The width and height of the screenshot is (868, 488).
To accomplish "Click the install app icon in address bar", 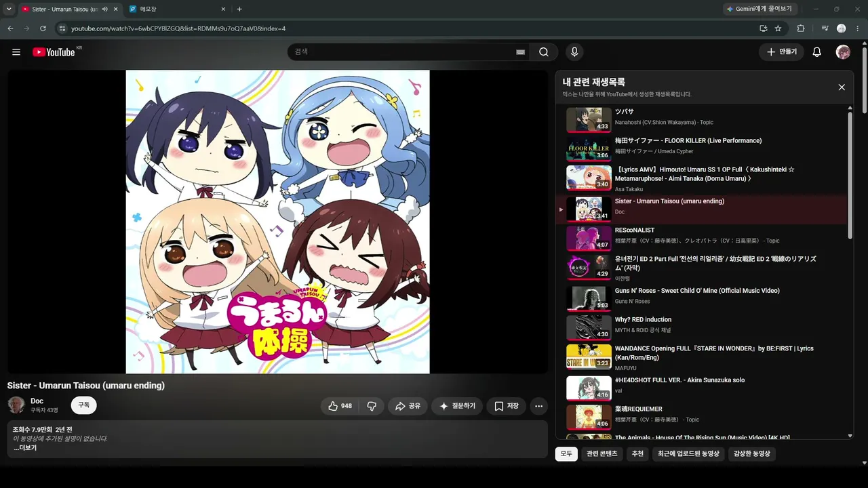I will pyautogui.click(x=763, y=28).
